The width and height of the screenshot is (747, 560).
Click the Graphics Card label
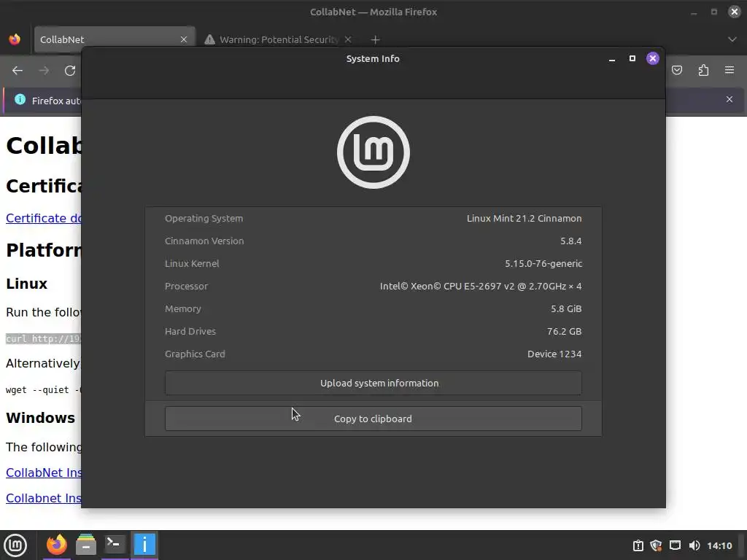195,354
